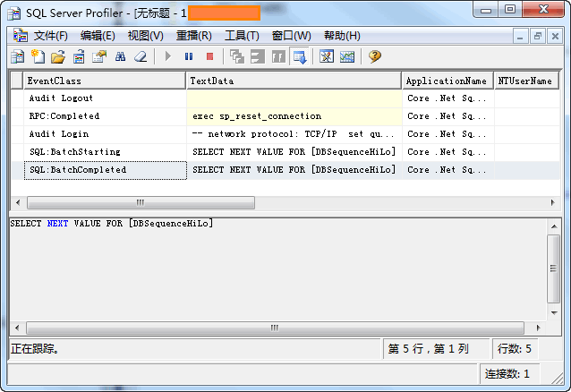Click the grid scrollbar right arrow

[x=553, y=202]
